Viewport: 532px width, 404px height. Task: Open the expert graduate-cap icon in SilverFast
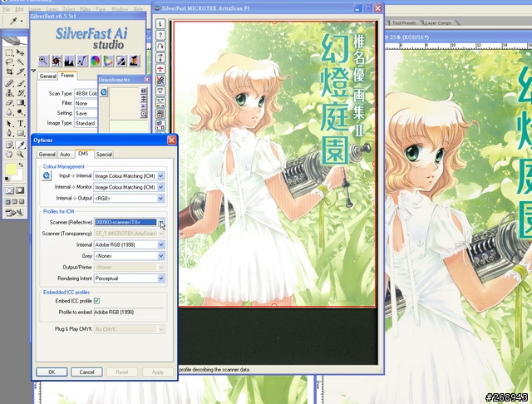pyautogui.click(x=134, y=61)
